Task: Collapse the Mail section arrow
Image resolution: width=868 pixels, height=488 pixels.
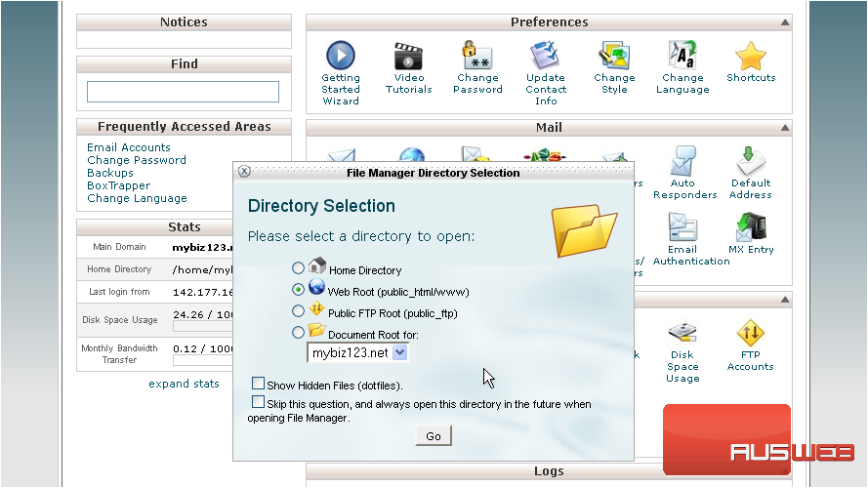Action: [x=785, y=128]
